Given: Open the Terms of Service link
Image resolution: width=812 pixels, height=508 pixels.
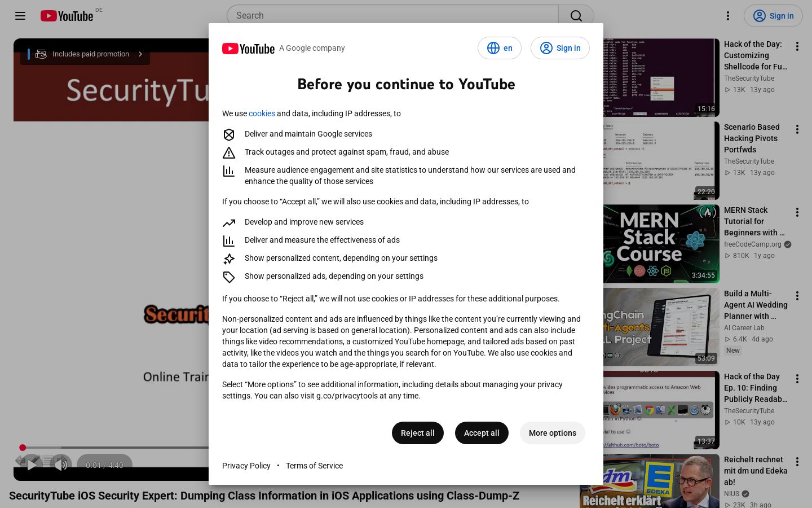Looking at the screenshot, I should [x=314, y=466].
